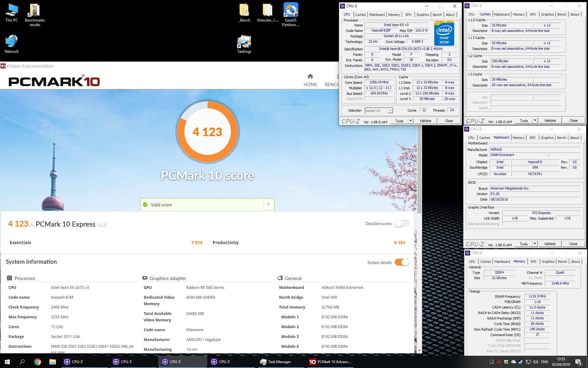Click the Productivity score 6 183
This screenshot has width=588, height=368.
pyautogui.click(x=399, y=243)
